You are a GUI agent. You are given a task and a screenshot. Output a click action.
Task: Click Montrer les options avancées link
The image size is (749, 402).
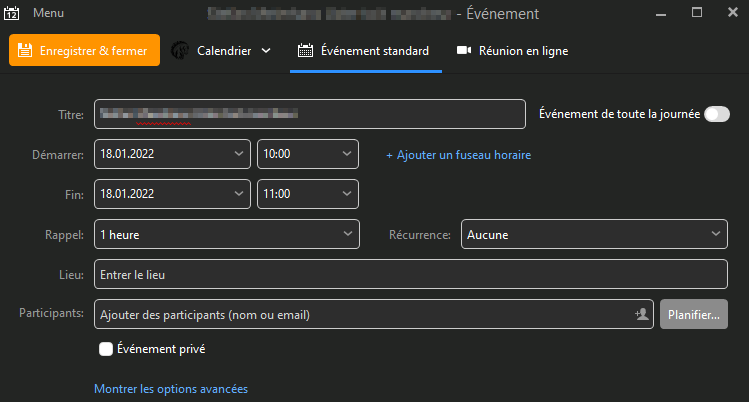click(170, 389)
